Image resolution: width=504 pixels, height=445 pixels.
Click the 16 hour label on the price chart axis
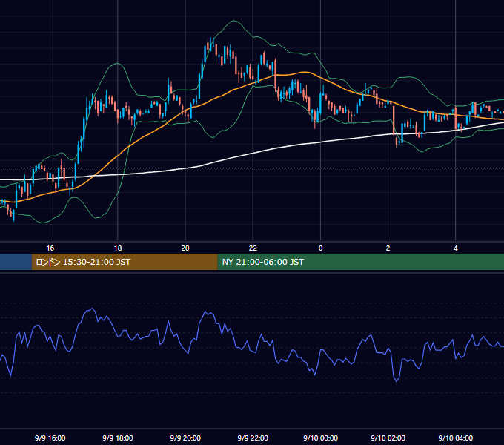pos(50,248)
